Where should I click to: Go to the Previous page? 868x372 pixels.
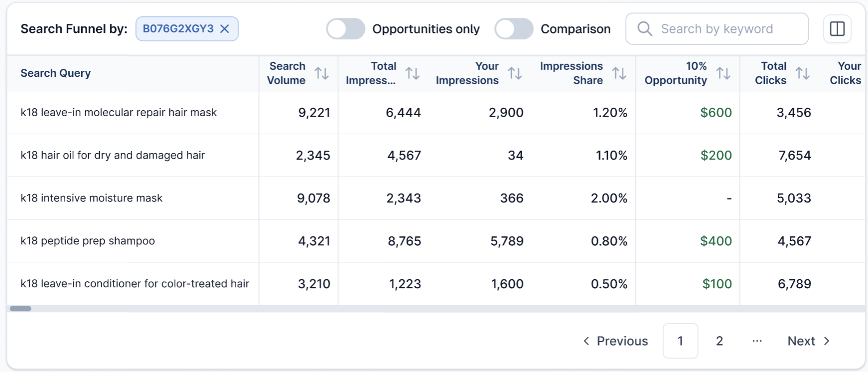click(616, 341)
